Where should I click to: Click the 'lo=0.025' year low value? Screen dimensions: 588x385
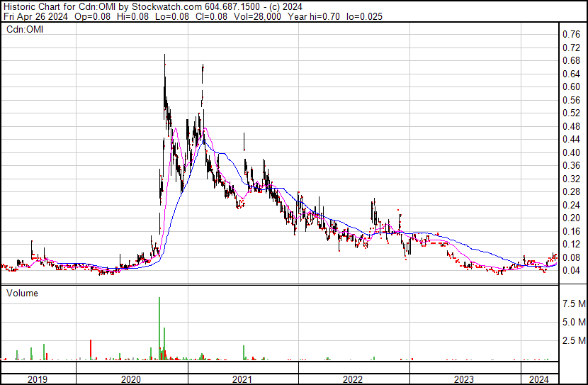(364, 16)
